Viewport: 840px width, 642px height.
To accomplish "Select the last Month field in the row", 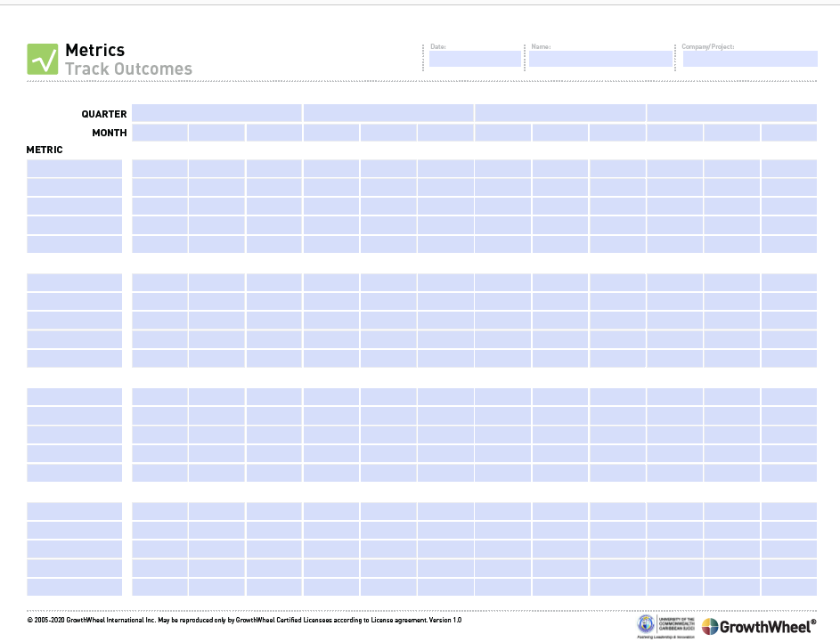I will coord(788,133).
